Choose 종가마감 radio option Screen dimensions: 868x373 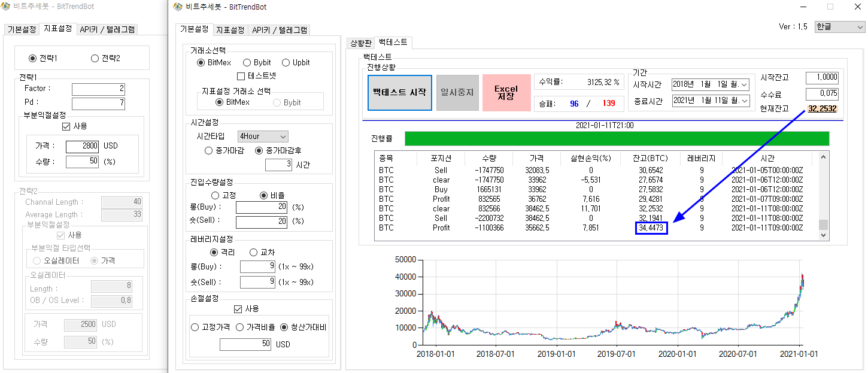click(x=209, y=151)
